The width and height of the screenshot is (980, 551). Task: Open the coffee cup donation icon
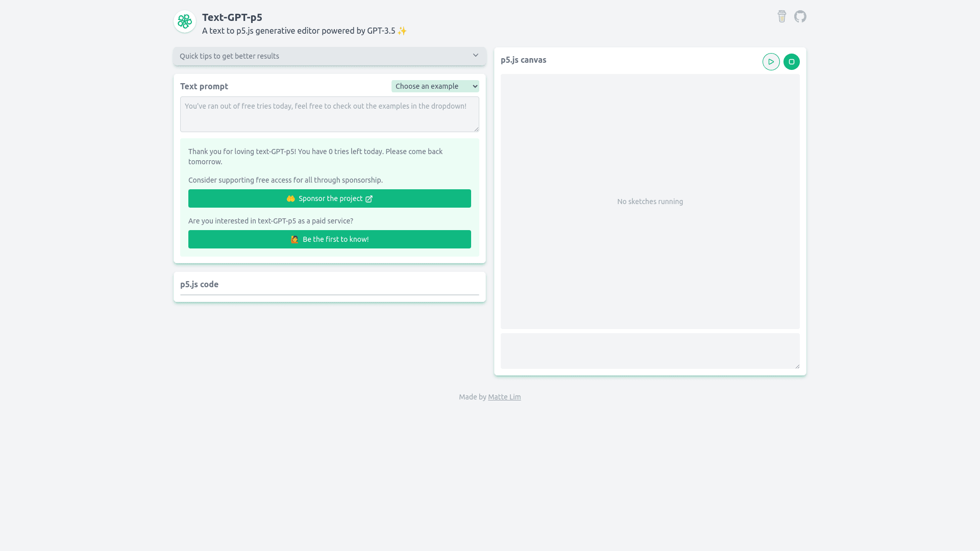pos(781,16)
